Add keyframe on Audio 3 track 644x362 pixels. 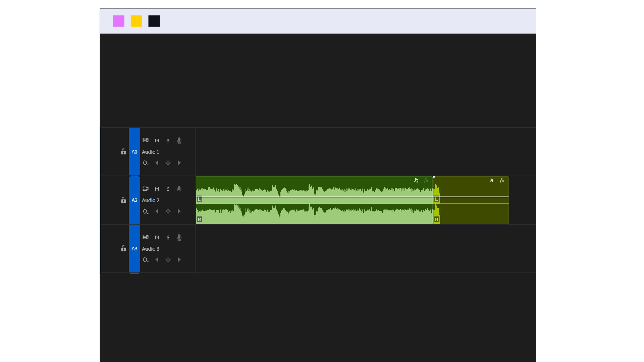168,259
